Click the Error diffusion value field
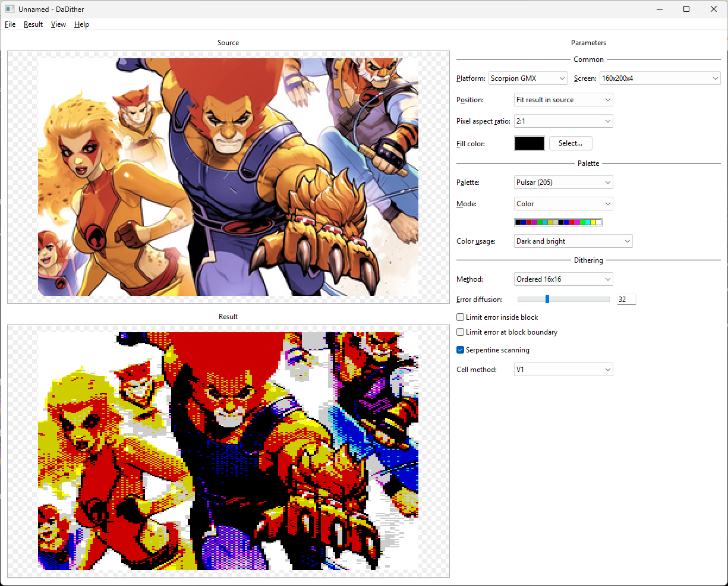The image size is (728, 586). pos(626,300)
